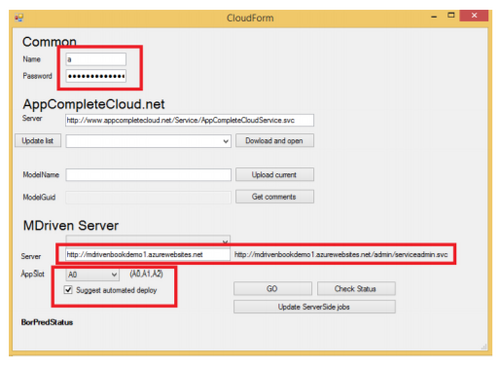This screenshot has width=501, height=366.
Task: Click the GO button
Action: [273, 289]
